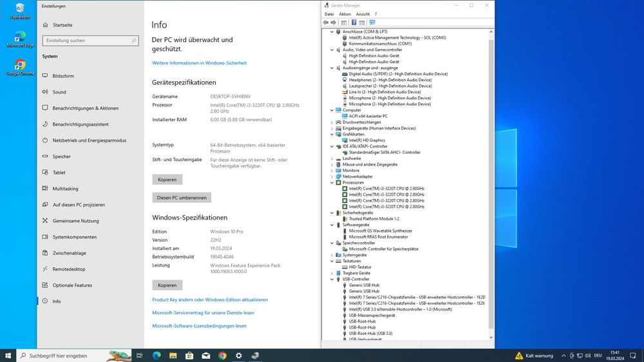
Task: Click the Startseite home icon in Einstellungen
Action: pyautogui.click(x=46, y=25)
